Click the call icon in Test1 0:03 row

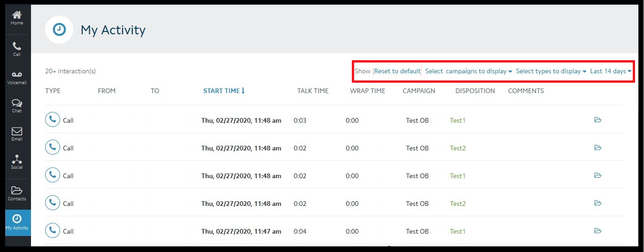53,120
